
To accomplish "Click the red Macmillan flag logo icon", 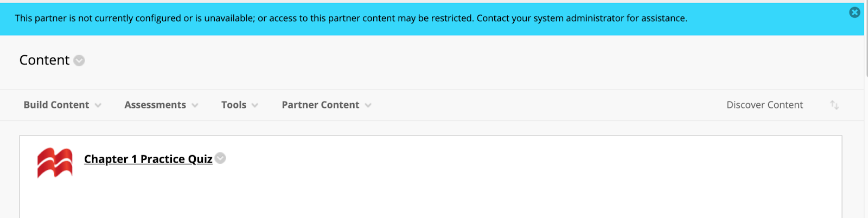I will (x=54, y=163).
